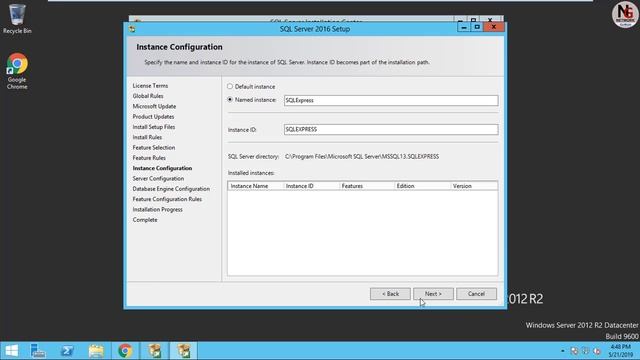Image resolution: width=640 pixels, height=360 pixels.
Task: Click the Instance ID column header
Action: point(311,186)
